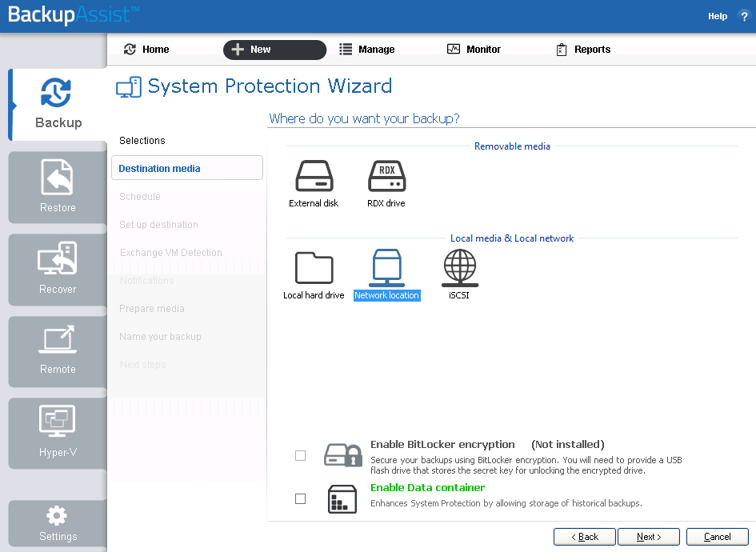Viewport: 756px width, 552px height.
Task: Enable BitLocker encryption checkbox
Action: click(300, 455)
